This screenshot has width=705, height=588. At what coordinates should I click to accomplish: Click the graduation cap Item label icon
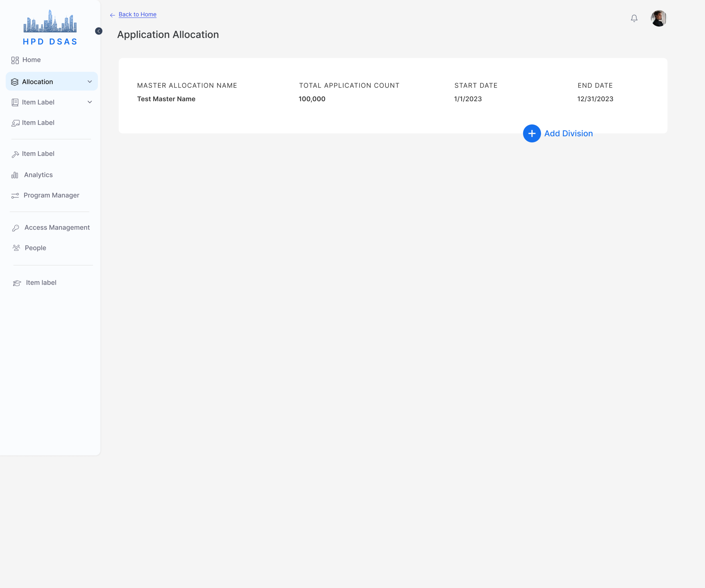[17, 283]
